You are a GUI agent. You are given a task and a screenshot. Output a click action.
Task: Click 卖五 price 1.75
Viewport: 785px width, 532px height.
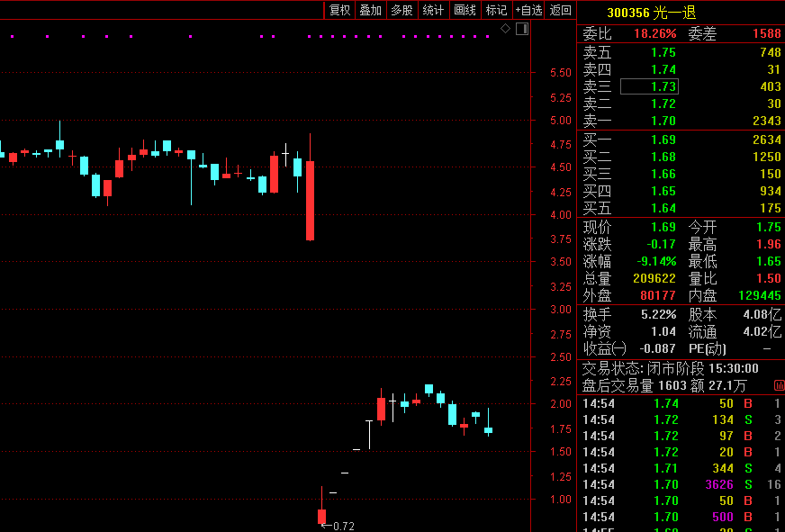(663, 52)
